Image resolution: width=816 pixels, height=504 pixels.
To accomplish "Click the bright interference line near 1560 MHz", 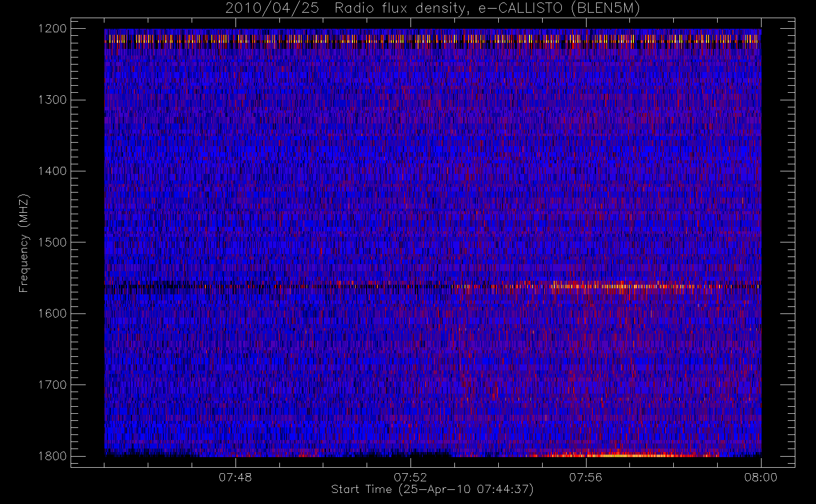I will [x=433, y=286].
